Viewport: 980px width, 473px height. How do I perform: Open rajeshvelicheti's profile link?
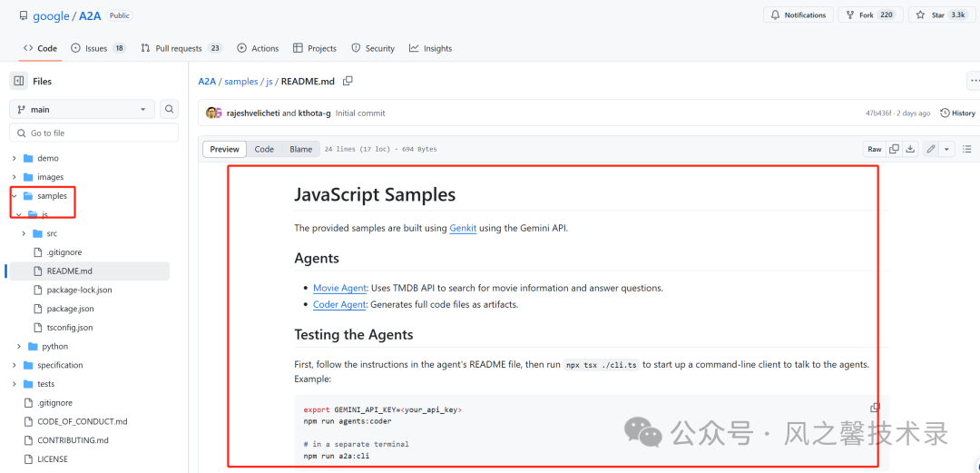(x=252, y=113)
